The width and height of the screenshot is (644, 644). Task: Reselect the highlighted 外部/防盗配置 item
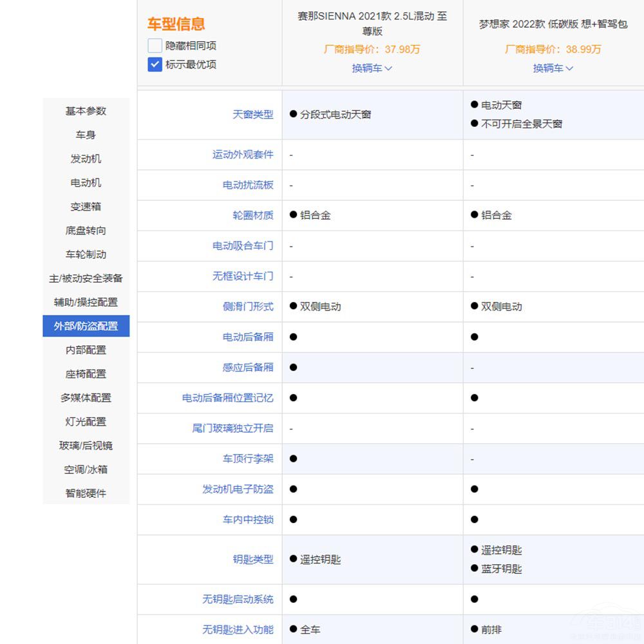86,326
